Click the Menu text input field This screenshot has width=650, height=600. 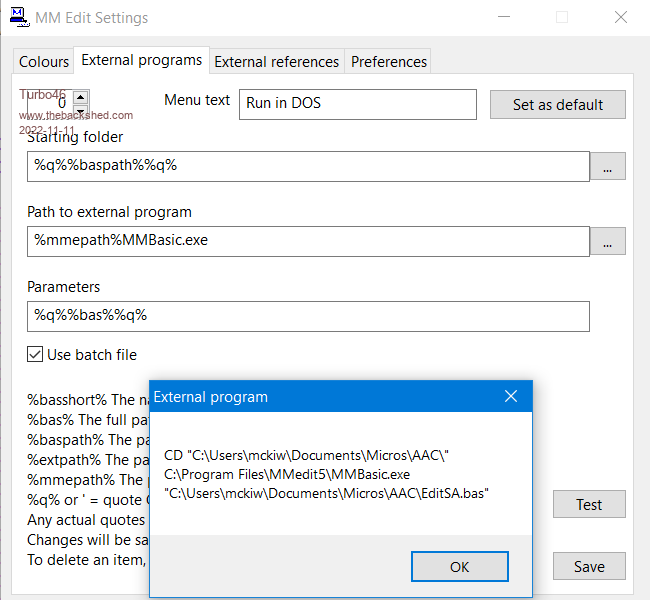coord(357,104)
